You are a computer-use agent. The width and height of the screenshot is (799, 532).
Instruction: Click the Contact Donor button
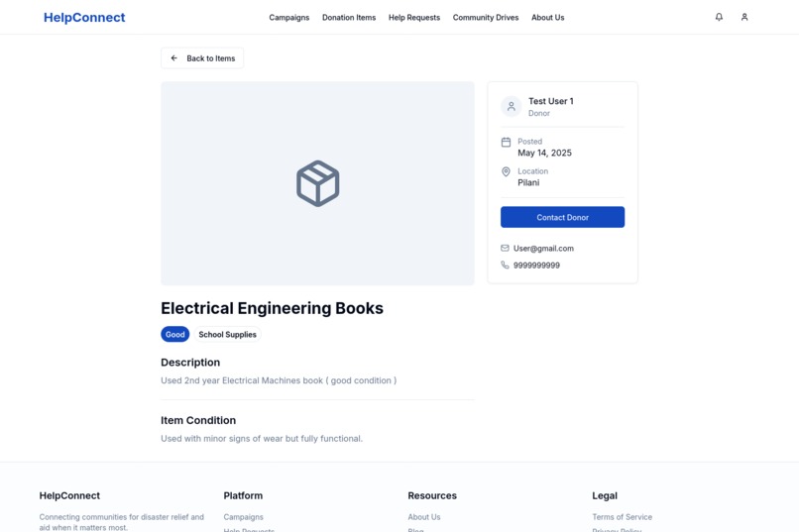pos(562,217)
